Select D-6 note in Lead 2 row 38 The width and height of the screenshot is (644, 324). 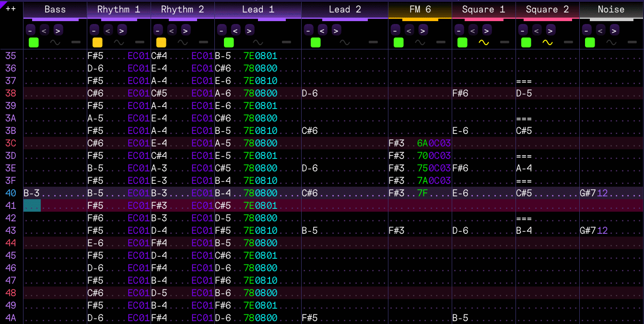(x=310, y=93)
